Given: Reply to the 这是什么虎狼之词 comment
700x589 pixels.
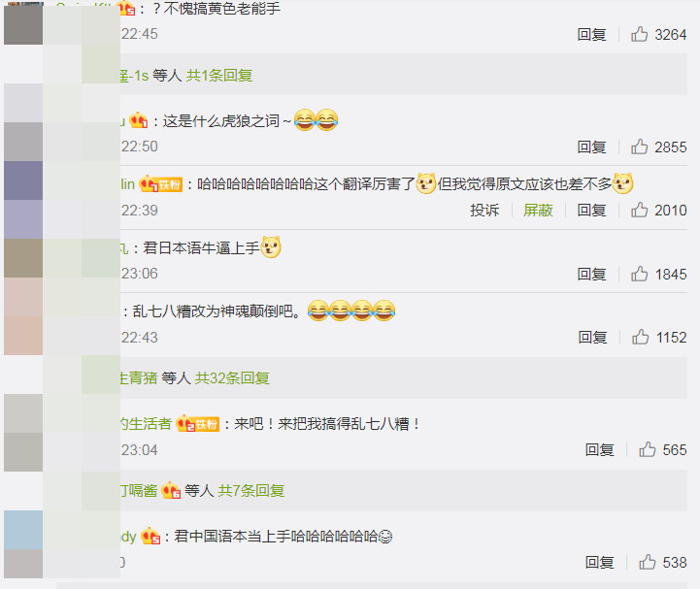Looking at the screenshot, I should [591, 147].
